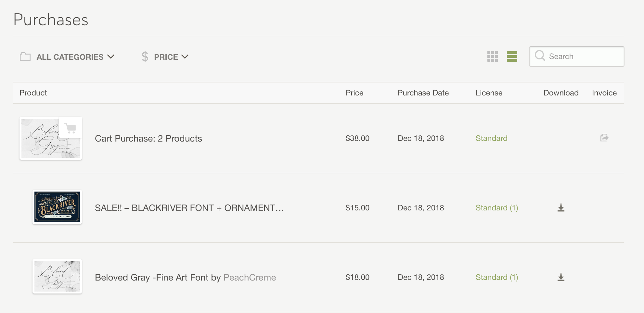The height and width of the screenshot is (313, 644).
Task: Expand the Price filter options
Action: click(166, 57)
